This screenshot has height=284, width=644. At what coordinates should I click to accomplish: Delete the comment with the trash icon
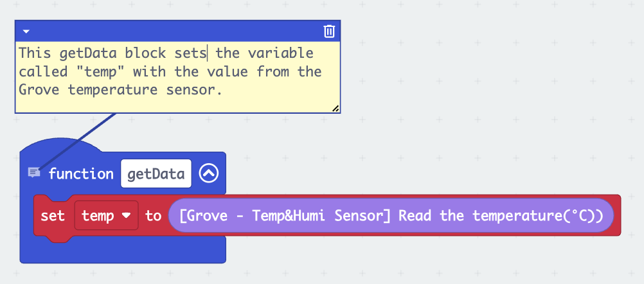(329, 31)
